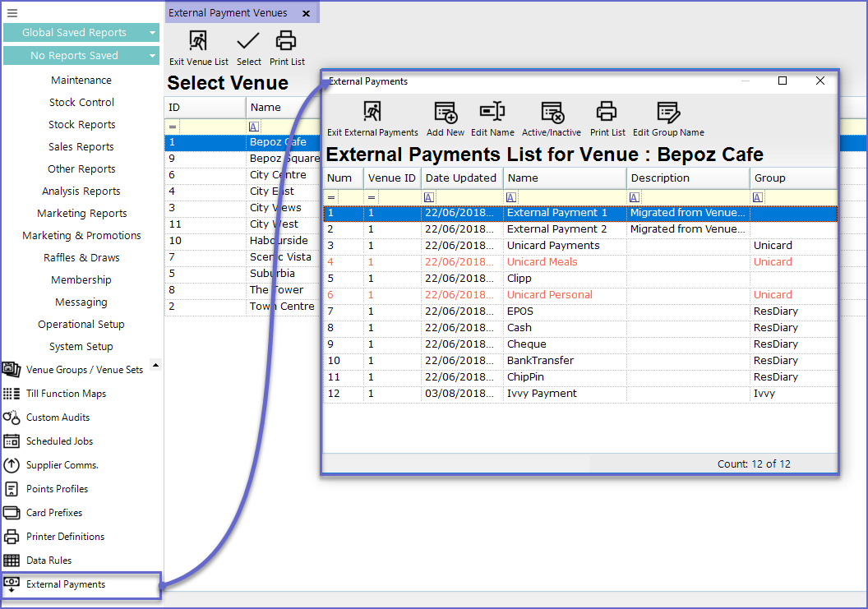
Task: Select the Ivvy Payment row
Action: pos(542,394)
